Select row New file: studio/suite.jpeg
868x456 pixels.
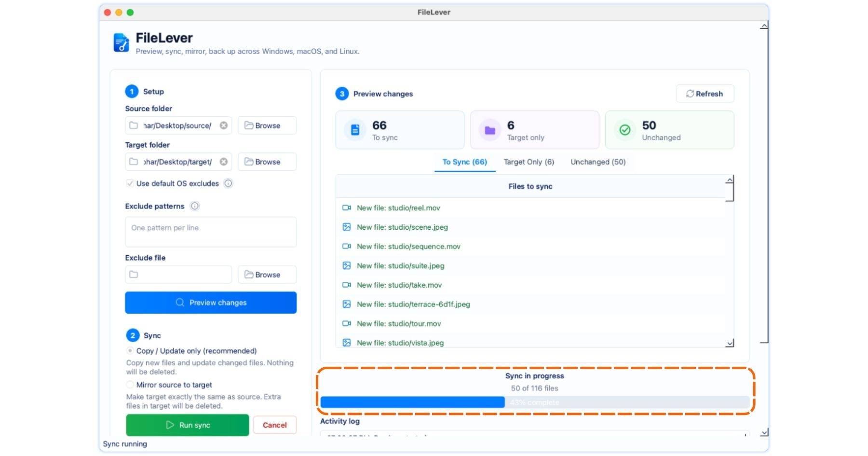(x=530, y=265)
